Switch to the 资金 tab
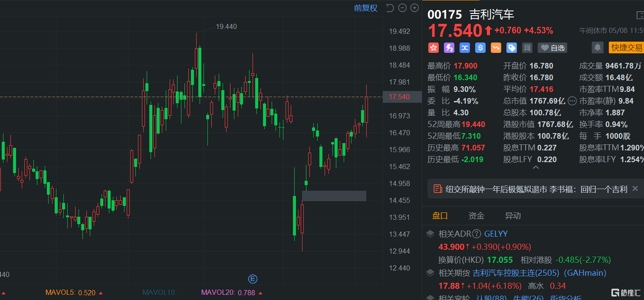644x300 pixels. pyautogui.click(x=476, y=216)
